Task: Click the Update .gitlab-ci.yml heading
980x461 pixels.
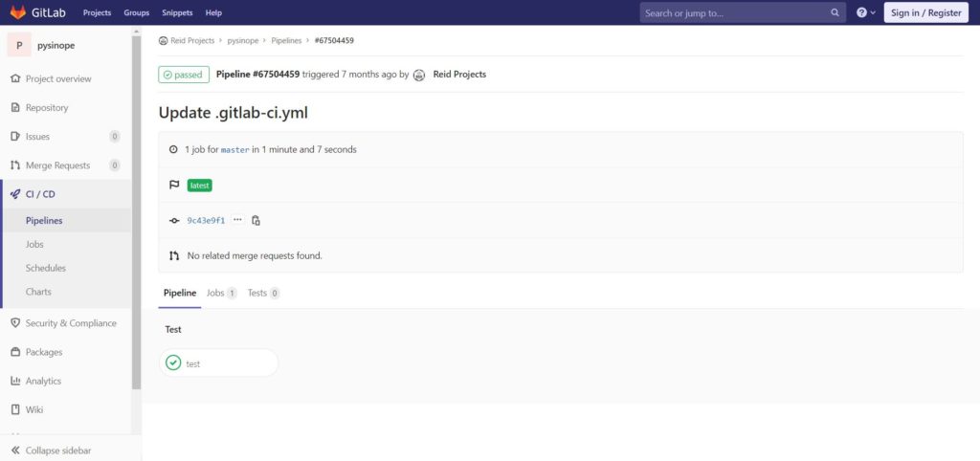Action: (234, 113)
